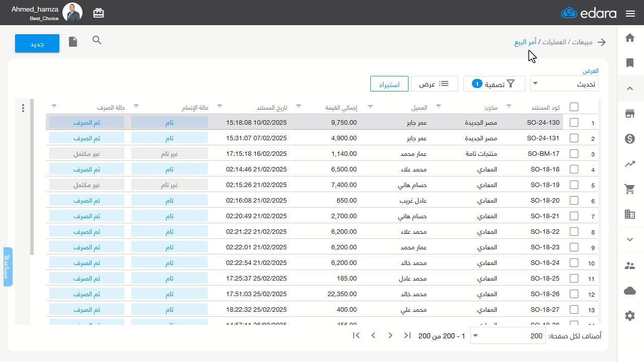Go to the Home sidebar icon

tap(629, 38)
